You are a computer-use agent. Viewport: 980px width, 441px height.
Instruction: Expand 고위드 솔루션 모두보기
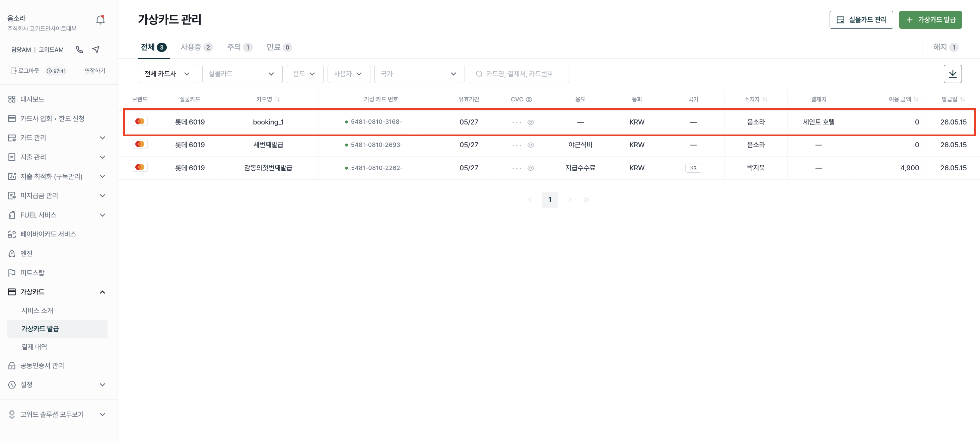click(57, 414)
